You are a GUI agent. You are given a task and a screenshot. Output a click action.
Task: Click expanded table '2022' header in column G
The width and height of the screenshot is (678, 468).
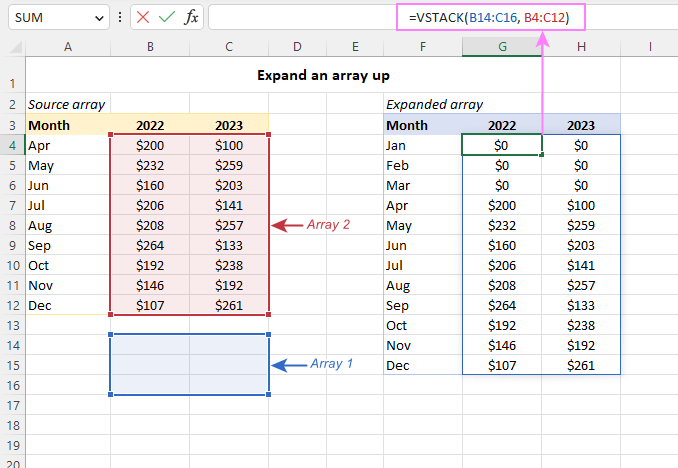[x=502, y=125]
